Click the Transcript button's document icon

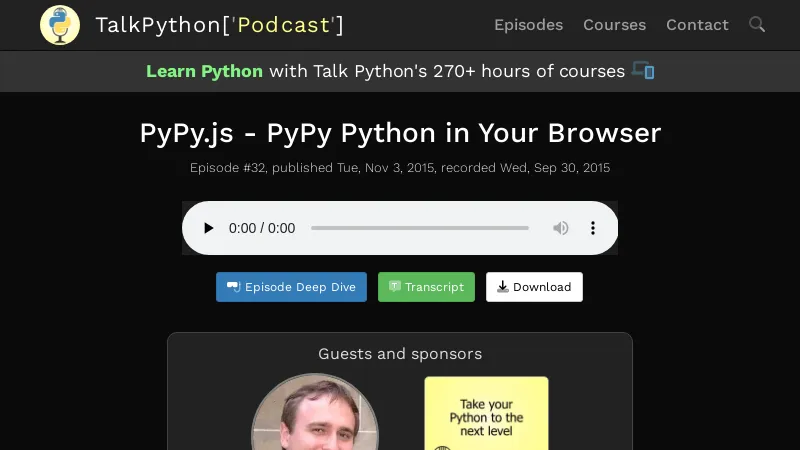[395, 287]
